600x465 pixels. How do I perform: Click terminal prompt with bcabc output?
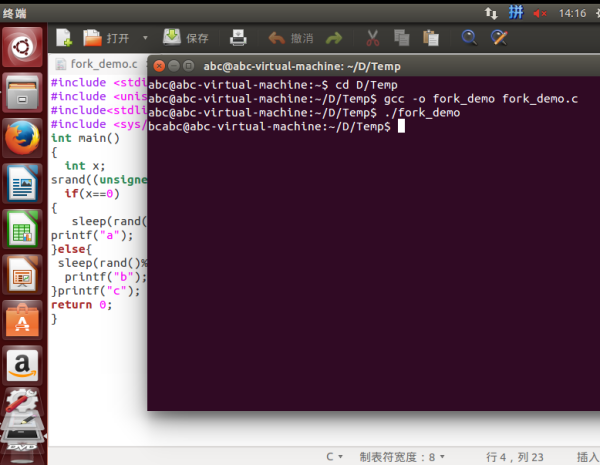click(x=276, y=126)
